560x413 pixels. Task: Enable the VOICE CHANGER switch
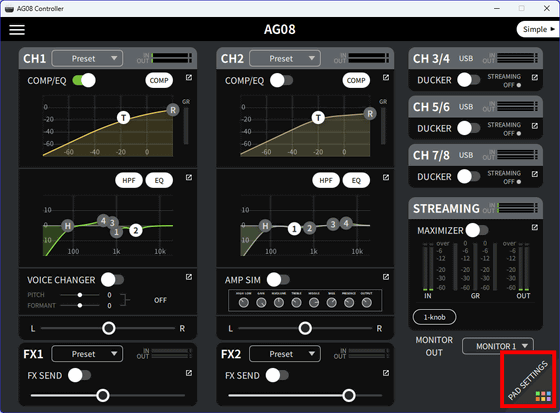click(112, 280)
